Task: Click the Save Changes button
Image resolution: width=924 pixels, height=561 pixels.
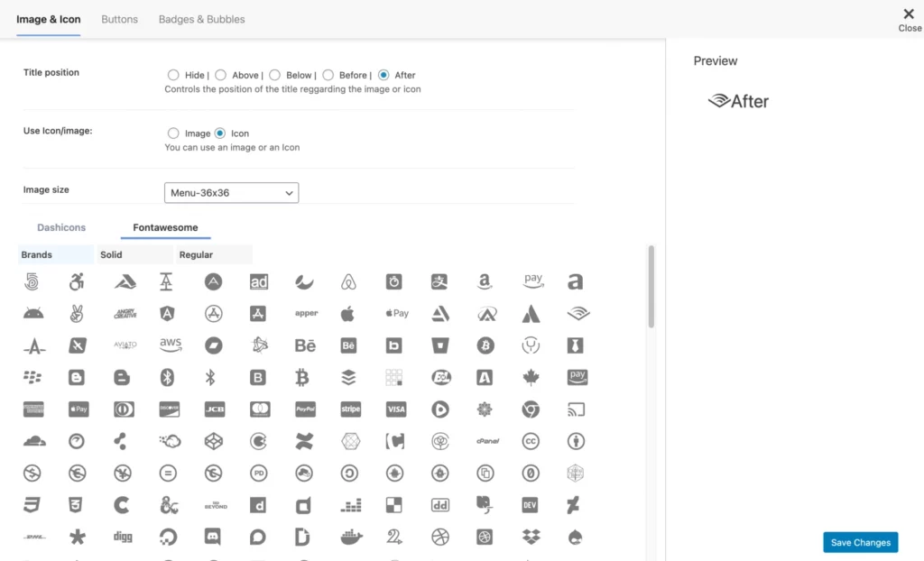Action: (860, 542)
